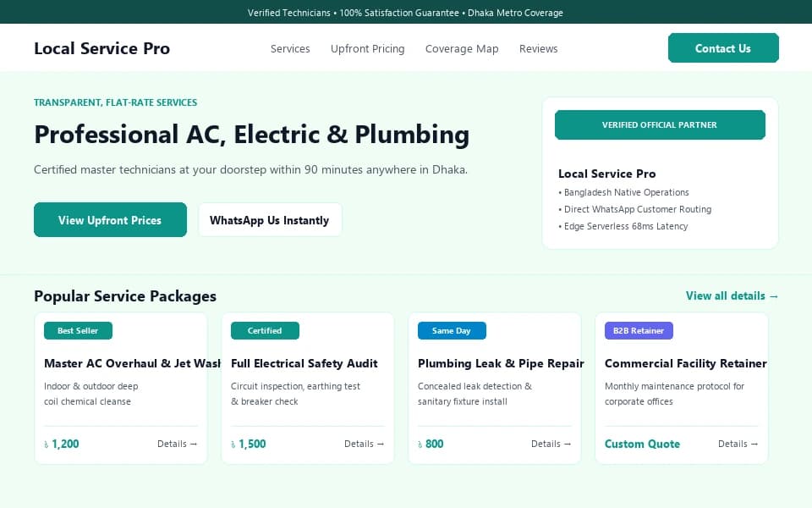Click the Same Day badge
The image size is (812, 508).
[452, 331]
